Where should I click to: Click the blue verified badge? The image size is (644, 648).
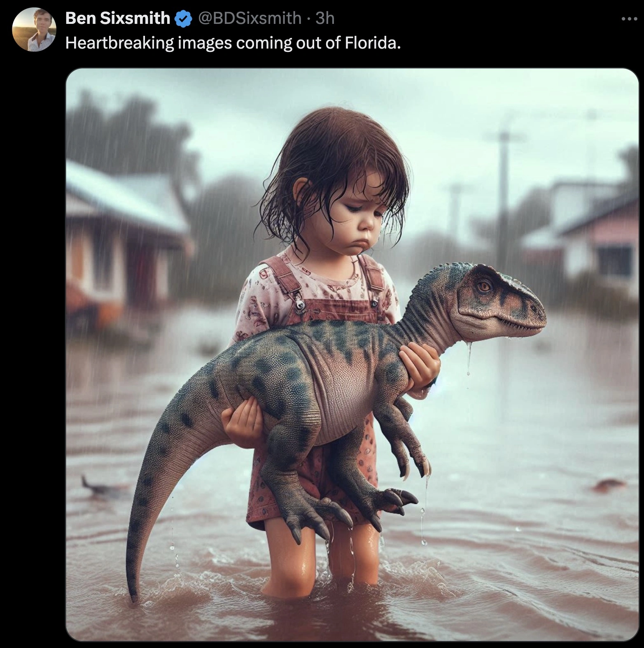[184, 19]
